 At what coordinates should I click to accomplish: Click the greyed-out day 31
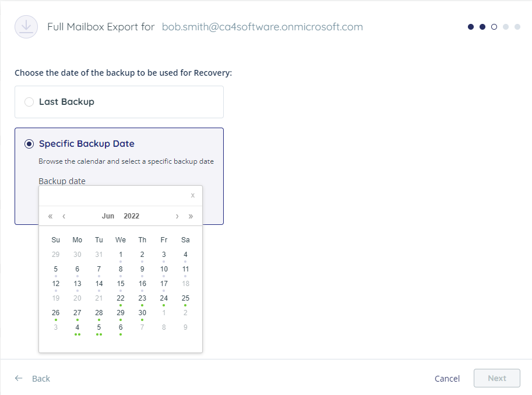click(x=99, y=255)
